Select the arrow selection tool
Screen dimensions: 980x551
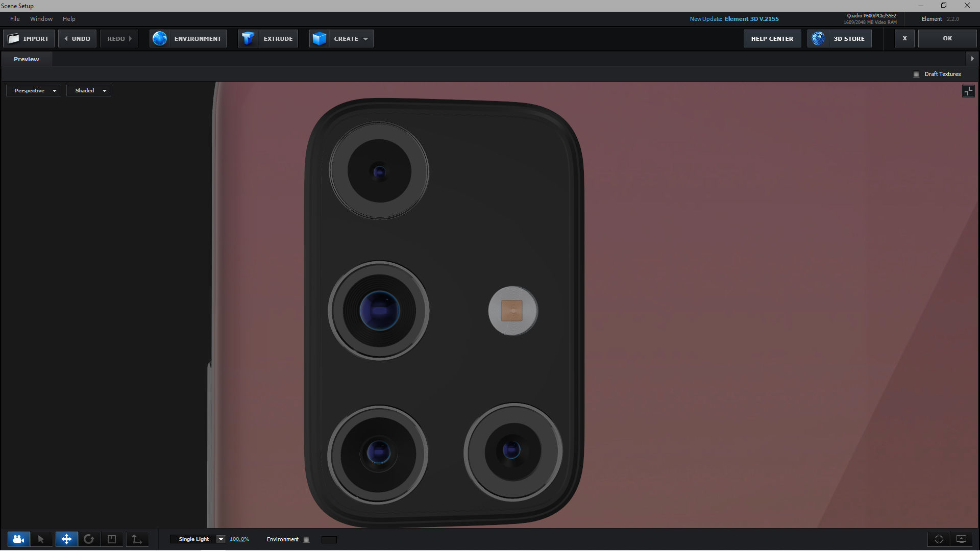coord(41,539)
